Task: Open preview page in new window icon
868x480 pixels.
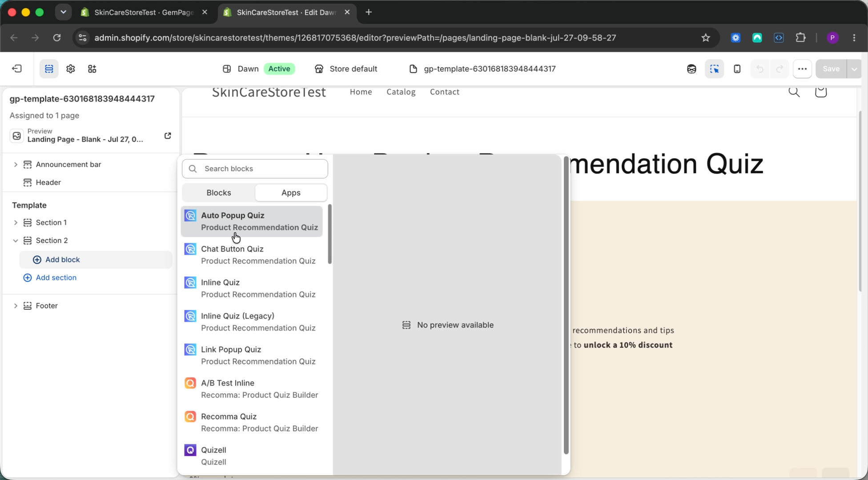Action: 168,136
